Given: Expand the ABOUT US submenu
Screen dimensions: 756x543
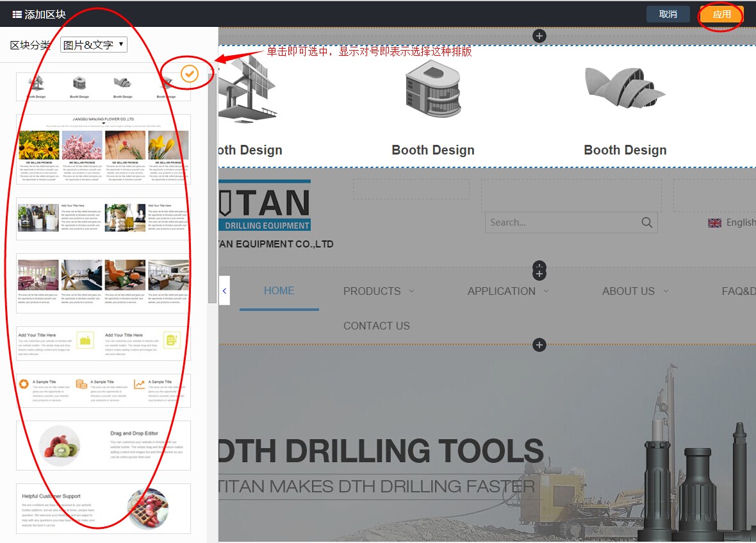Looking at the screenshot, I should pos(666,291).
